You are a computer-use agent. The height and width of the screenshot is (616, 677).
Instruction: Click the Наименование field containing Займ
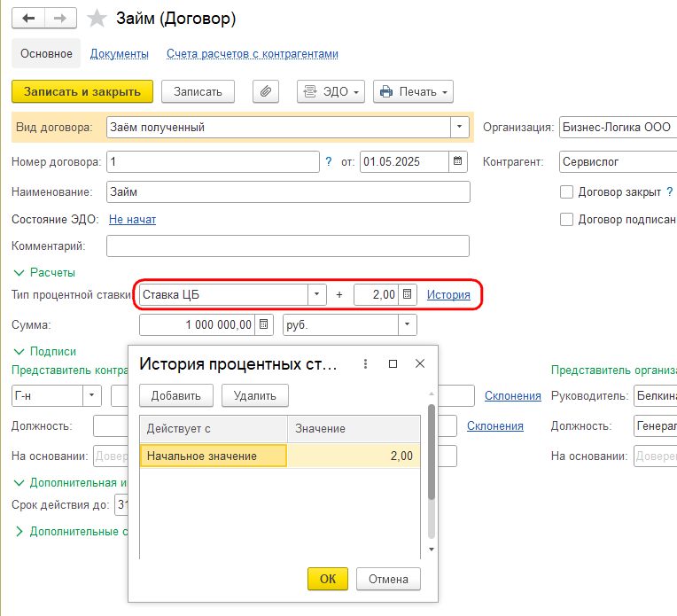288,191
